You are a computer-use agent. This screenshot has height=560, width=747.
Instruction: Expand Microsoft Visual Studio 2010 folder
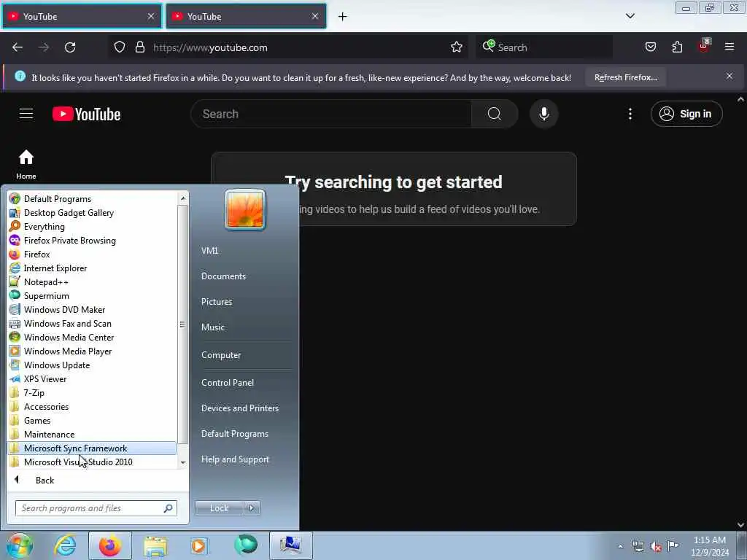tap(91, 462)
